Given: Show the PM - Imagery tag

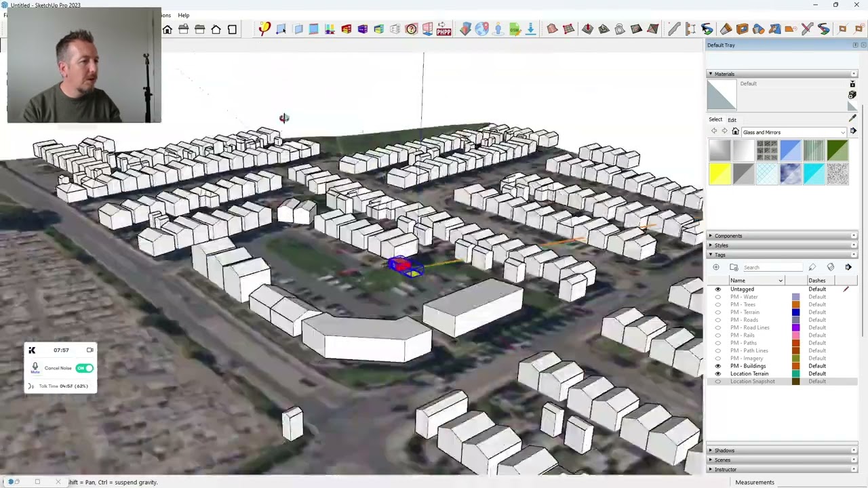Looking at the screenshot, I should pyautogui.click(x=718, y=358).
